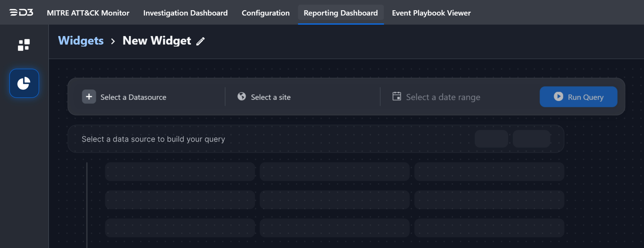
Task: Click the Run Query button
Action: pos(578,97)
